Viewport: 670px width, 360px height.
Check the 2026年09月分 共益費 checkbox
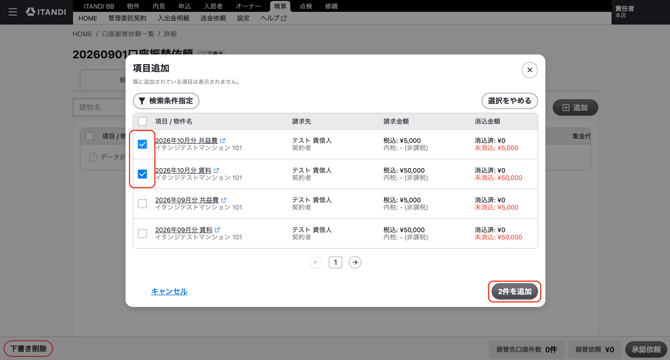click(x=142, y=204)
